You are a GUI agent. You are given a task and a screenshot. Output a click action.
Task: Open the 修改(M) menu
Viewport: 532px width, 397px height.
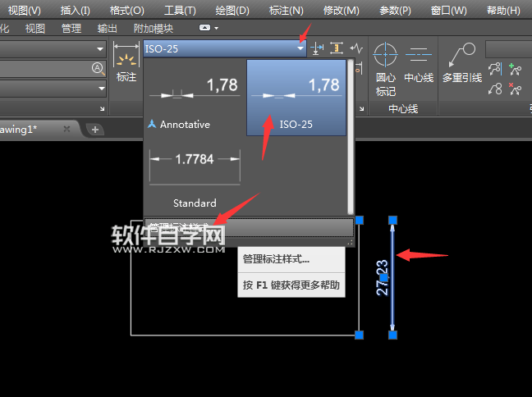tap(342, 11)
